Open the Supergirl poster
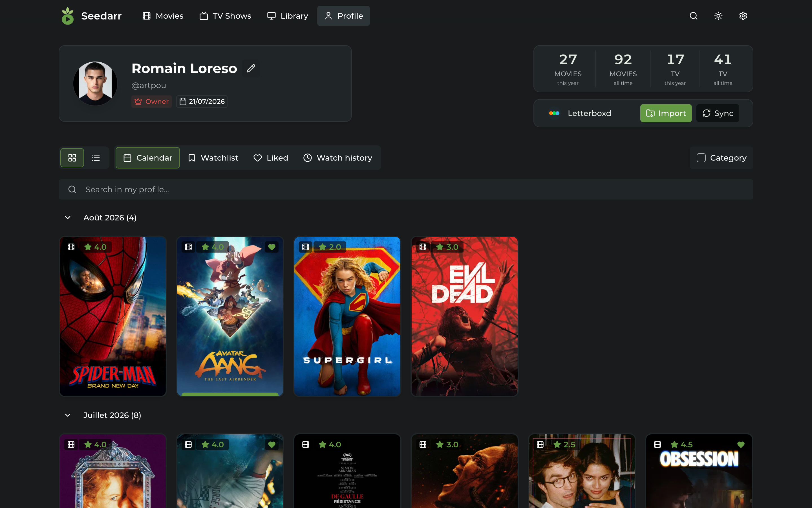 point(347,316)
